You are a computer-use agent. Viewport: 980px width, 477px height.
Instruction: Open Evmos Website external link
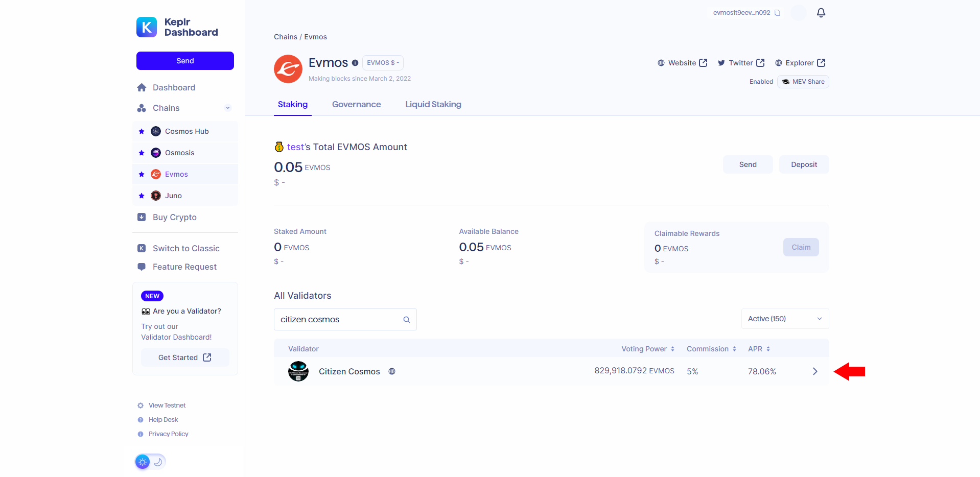coord(682,63)
